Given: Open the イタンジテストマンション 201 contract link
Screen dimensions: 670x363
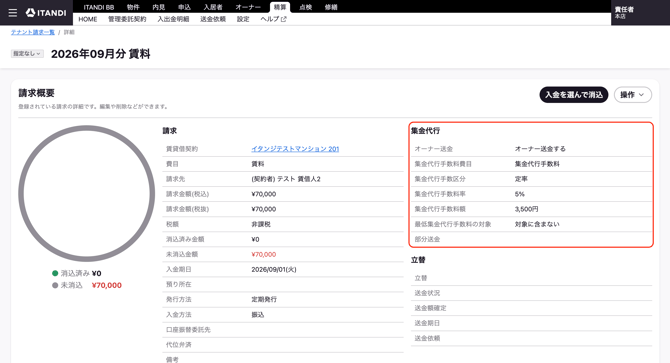Looking at the screenshot, I should coord(295,149).
